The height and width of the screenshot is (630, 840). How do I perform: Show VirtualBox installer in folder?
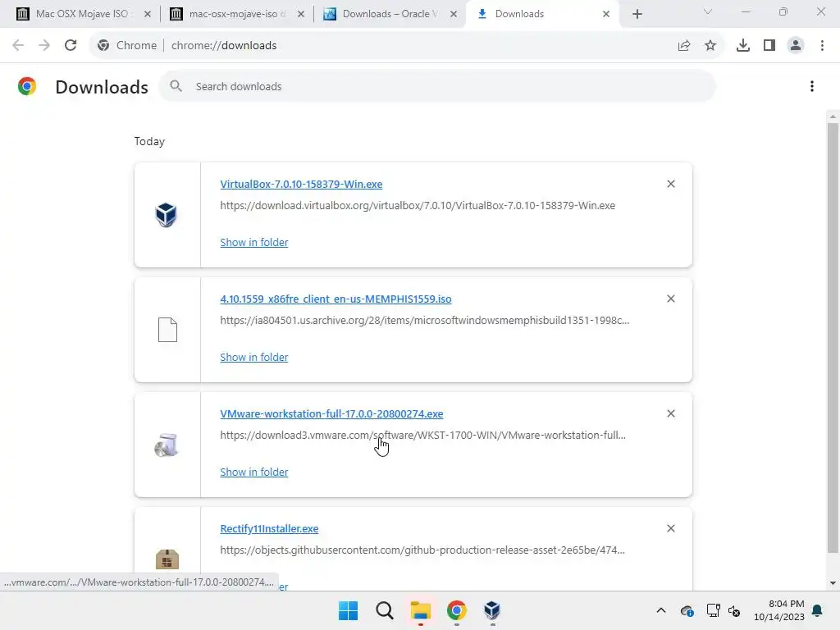click(x=254, y=242)
